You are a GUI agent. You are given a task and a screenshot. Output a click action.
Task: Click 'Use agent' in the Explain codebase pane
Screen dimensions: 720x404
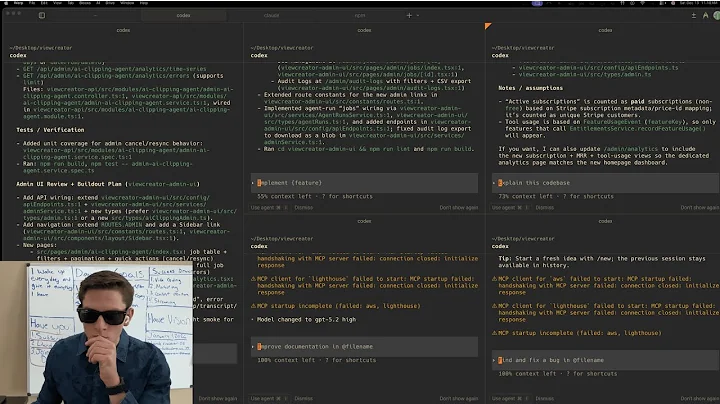510,208
